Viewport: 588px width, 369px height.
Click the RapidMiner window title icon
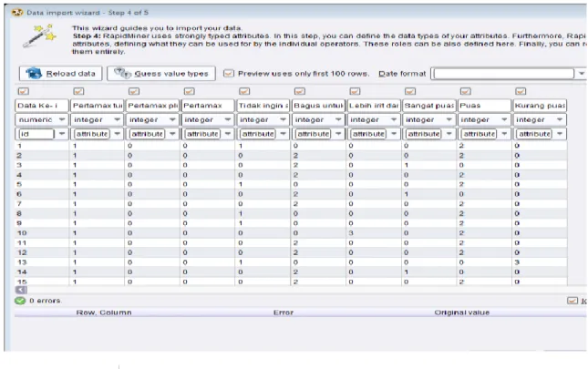point(17,13)
